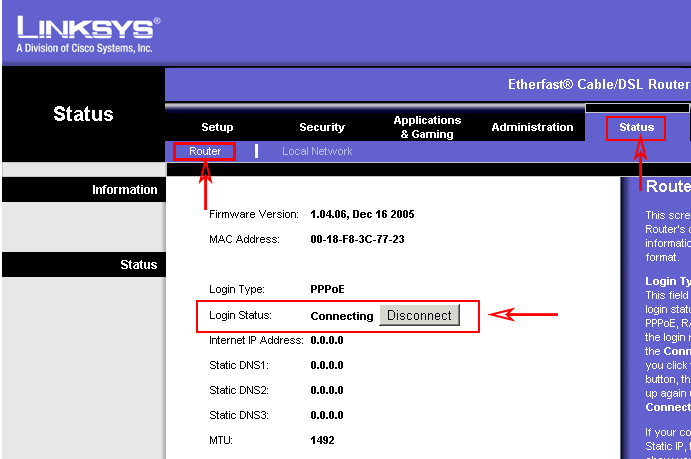
Task: Click the Etherfast Cable/DSL Router title
Action: [598, 85]
